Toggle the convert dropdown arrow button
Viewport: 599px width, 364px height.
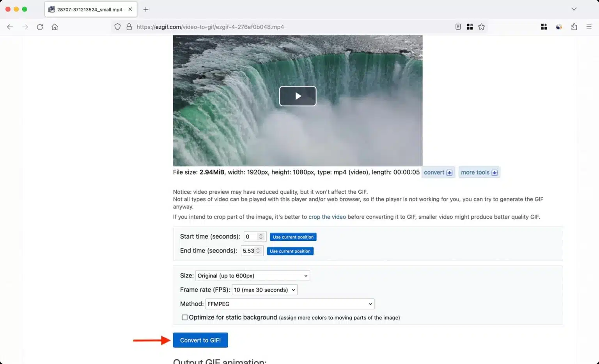[x=449, y=172]
